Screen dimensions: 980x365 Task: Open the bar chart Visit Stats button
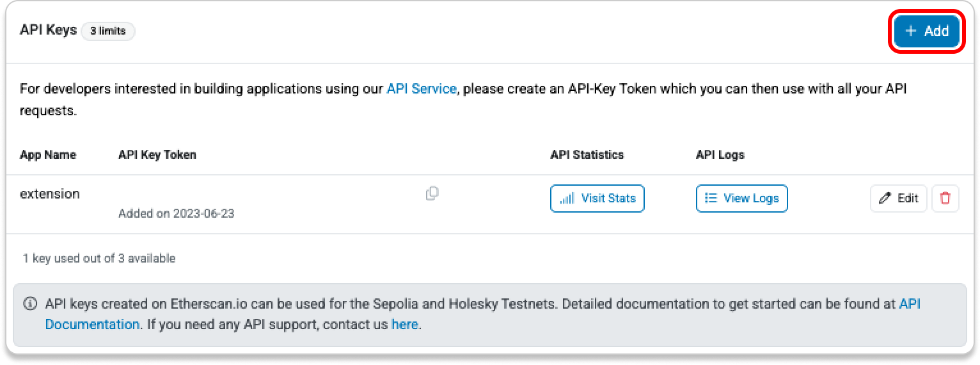coord(597,199)
